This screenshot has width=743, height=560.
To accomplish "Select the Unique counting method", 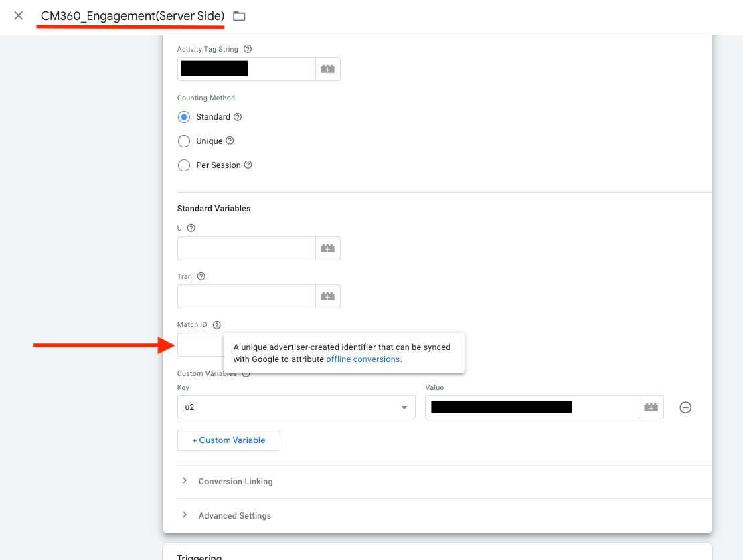I will [184, 141].
